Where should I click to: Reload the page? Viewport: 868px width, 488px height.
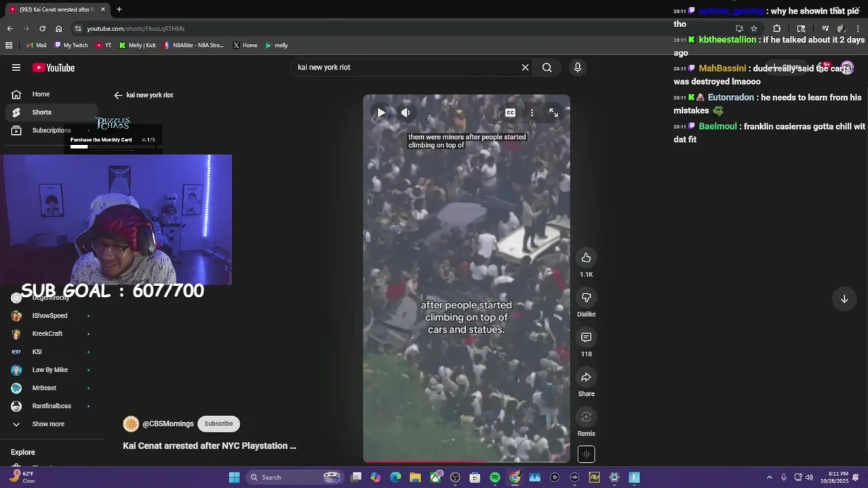[42, 28]
